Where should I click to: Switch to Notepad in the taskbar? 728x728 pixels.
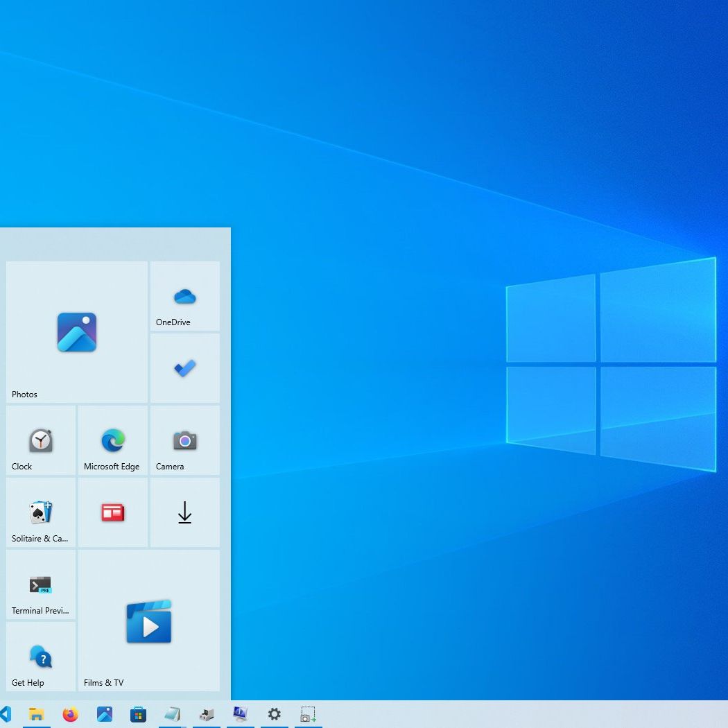(x=172, y=714)
